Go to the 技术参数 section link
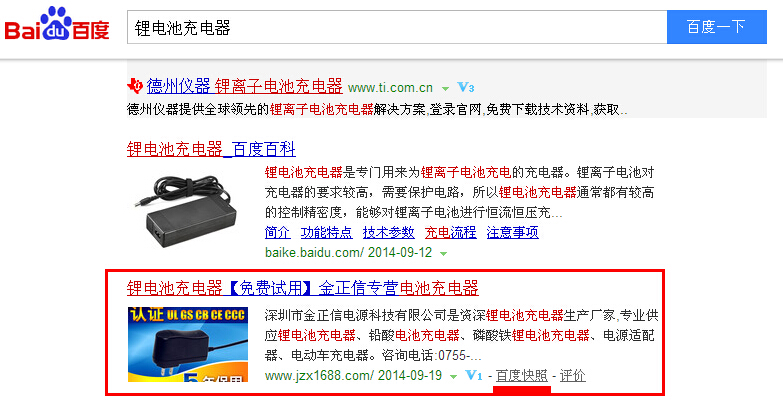 point(389,232)
